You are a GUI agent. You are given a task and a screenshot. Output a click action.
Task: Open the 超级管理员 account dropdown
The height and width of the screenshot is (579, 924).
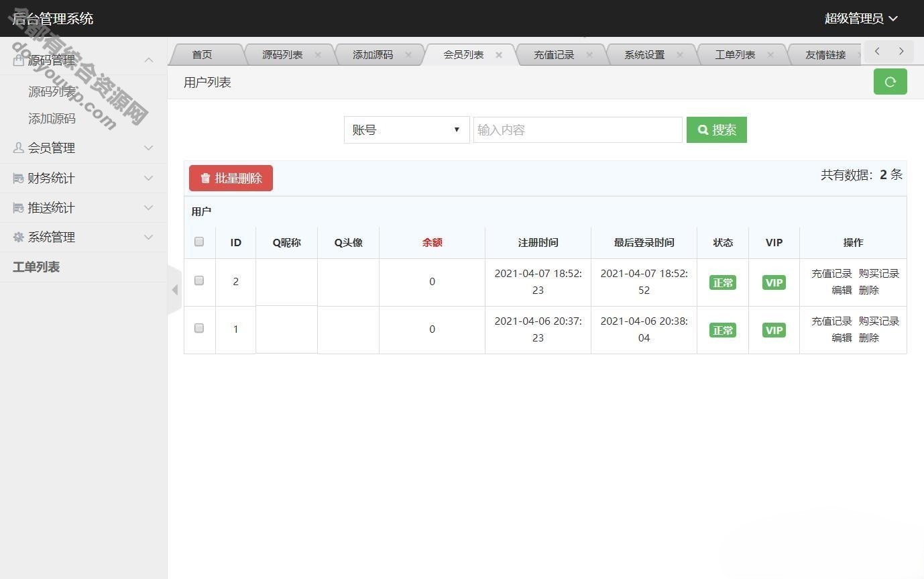coord(861,19)
